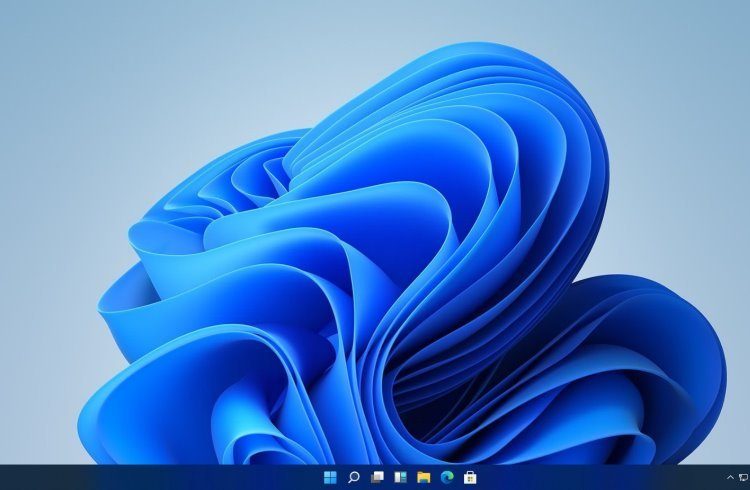Click the overlapping rectangles Task View button

pos(377,478)
